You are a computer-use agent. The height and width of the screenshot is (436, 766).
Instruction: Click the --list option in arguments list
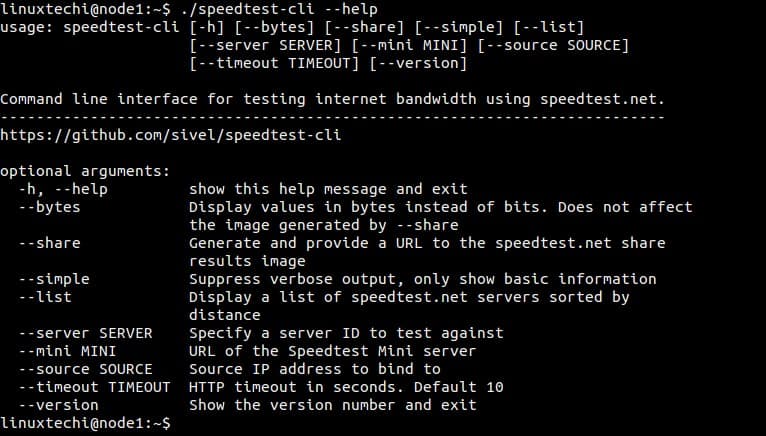click(45, 297)
